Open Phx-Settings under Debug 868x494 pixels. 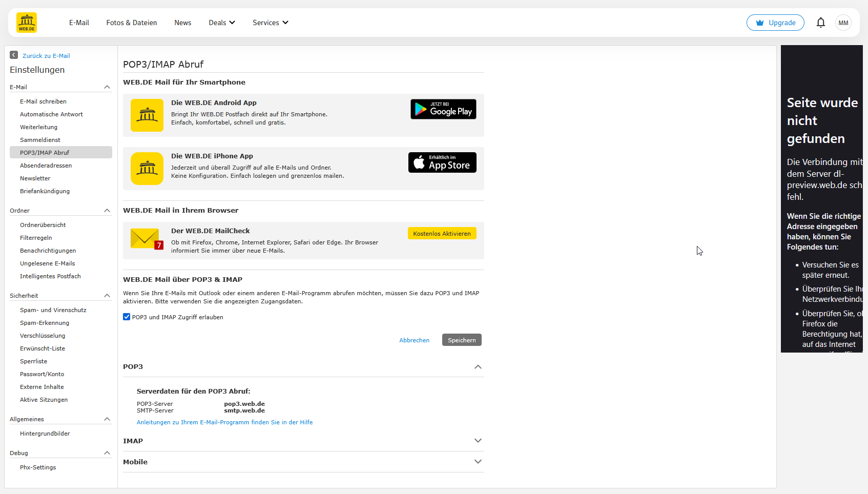point(37,467)
